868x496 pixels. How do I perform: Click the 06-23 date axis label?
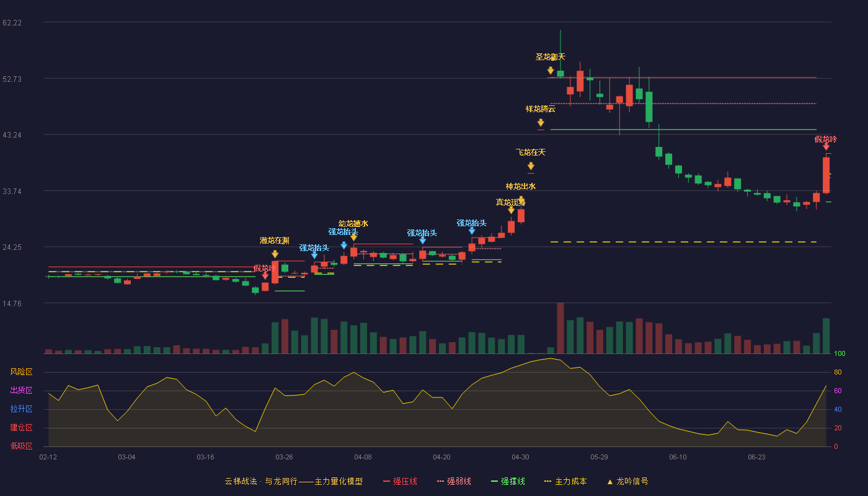pyautogui.click(x=756, y=457)
